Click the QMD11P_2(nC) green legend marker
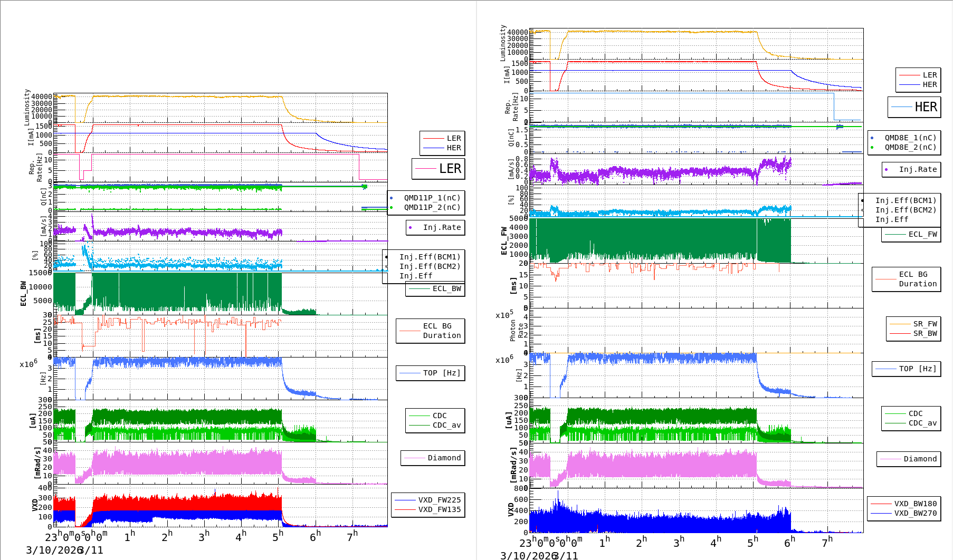 coord(391,208)
